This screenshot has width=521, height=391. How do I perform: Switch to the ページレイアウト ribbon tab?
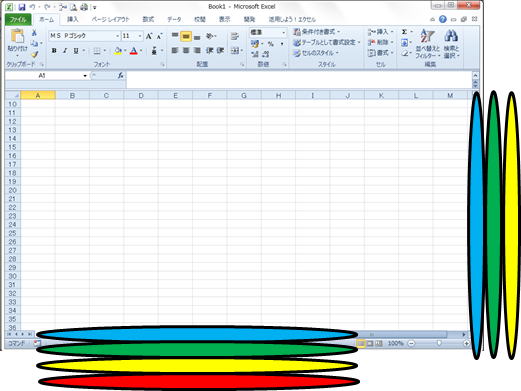[110, 19]
